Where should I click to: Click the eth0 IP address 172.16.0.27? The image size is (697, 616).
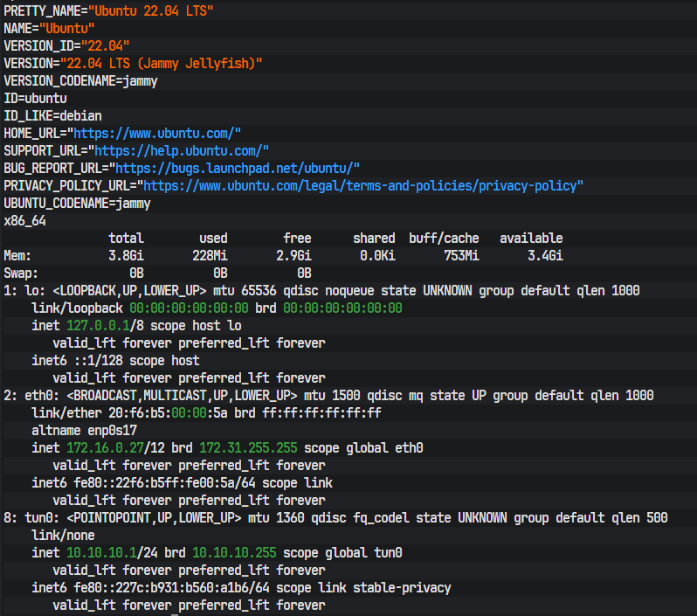tap(106, 448)
